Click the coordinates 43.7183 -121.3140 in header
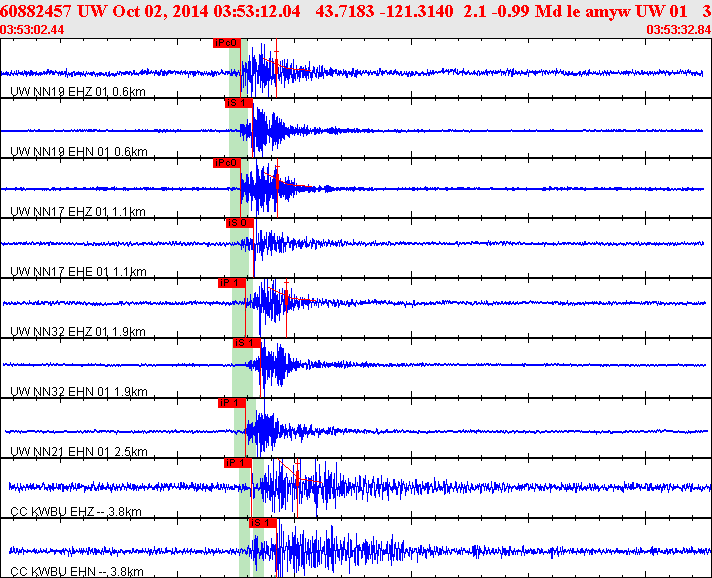 [385, 11]
